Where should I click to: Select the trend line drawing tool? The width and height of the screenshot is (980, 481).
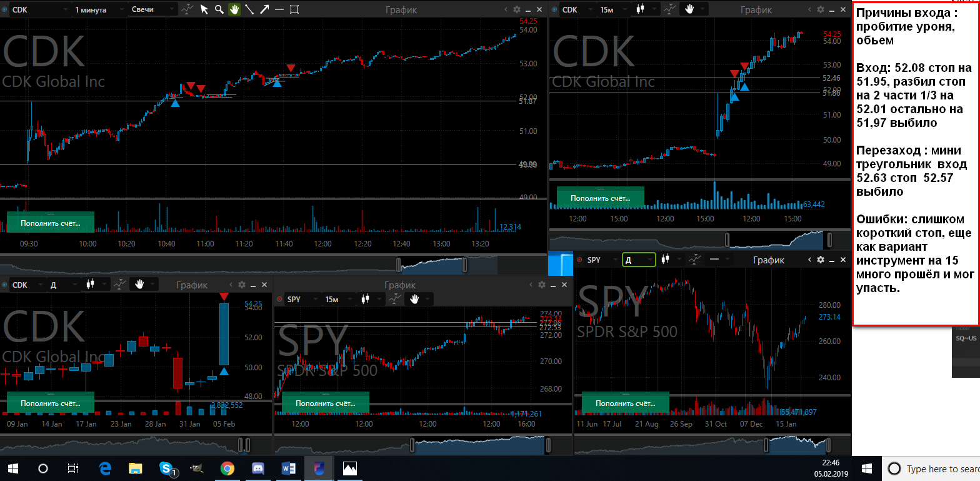249,9
